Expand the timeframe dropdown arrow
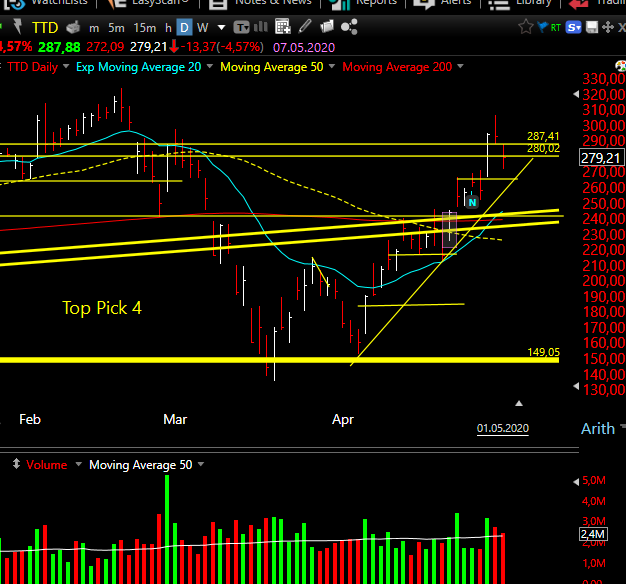The height and width of the screenshot is (584, 626). click(221, 28)
